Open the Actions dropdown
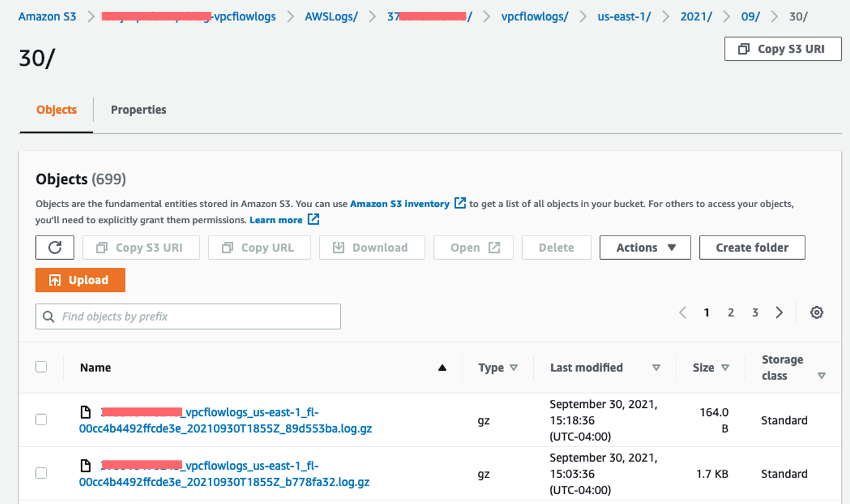850x504 pixels. [645, 247]
